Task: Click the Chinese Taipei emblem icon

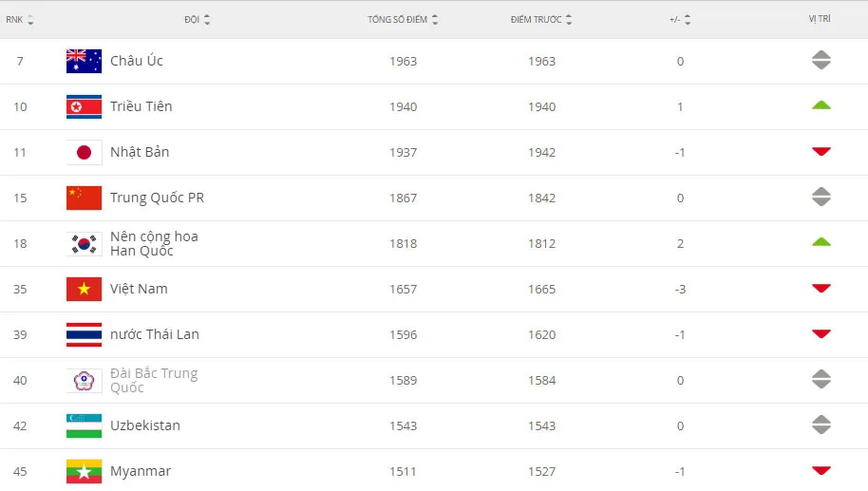Action: 85,380
